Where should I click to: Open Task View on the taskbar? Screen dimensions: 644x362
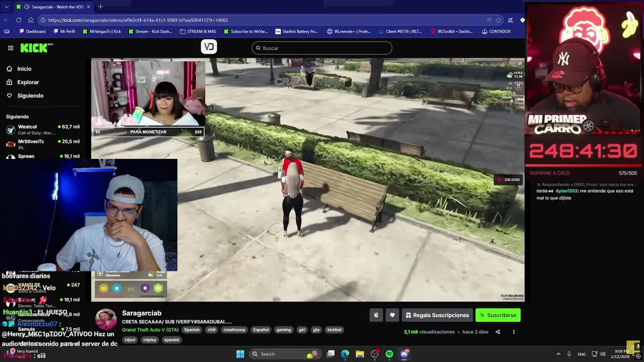[331, 354]
